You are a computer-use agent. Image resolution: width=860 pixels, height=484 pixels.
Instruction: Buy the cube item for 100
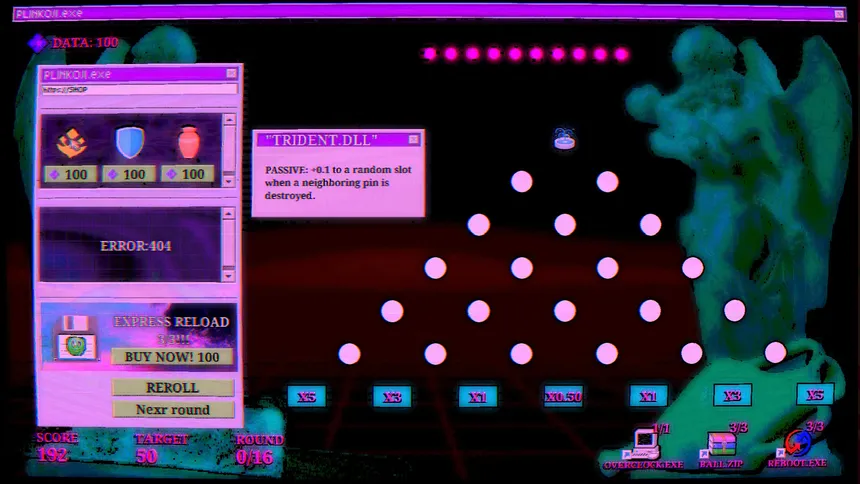(71, 175)
